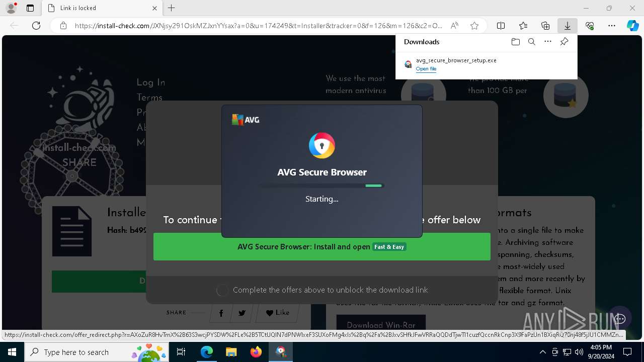644x362 pixels.
Task: Open the notification center icon
Action: [627, 352]
